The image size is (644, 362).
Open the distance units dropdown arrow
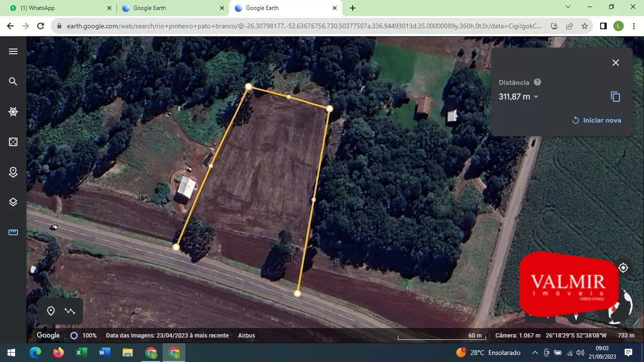click(536, 97)
